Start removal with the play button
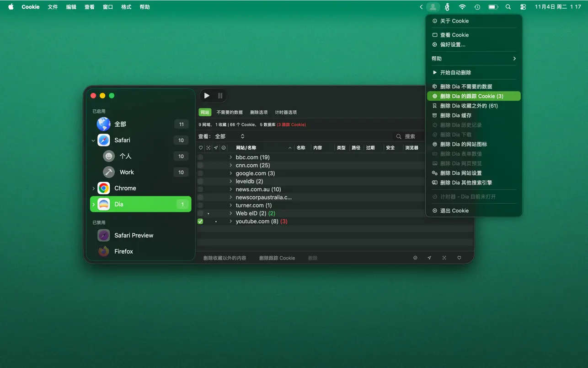 click(207, 96)
